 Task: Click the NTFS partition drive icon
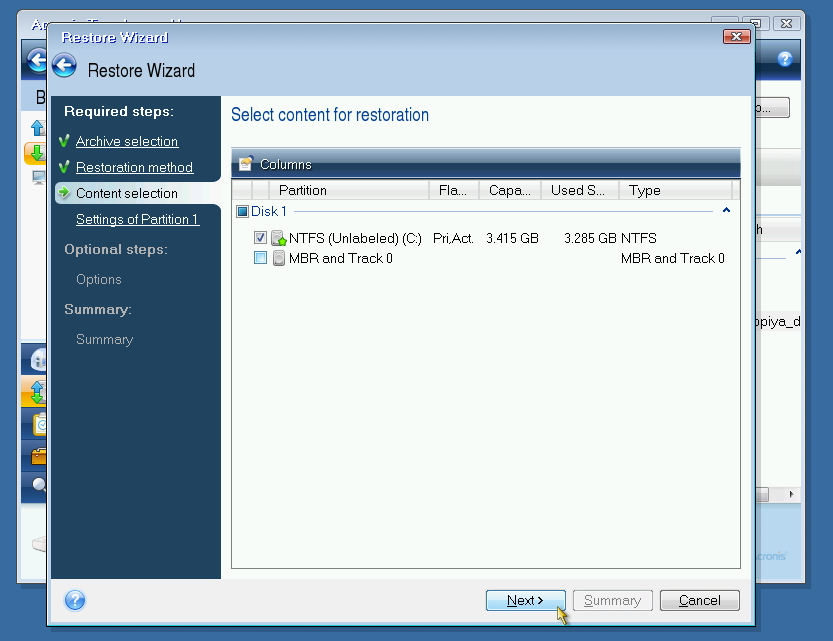(279, 238)
